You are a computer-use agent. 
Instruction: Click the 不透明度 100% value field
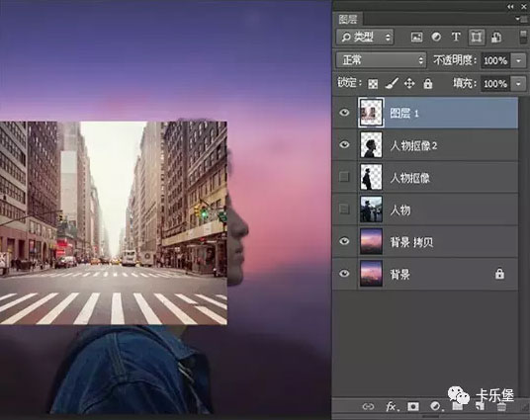pyautogui.click(x=495, y=61)
